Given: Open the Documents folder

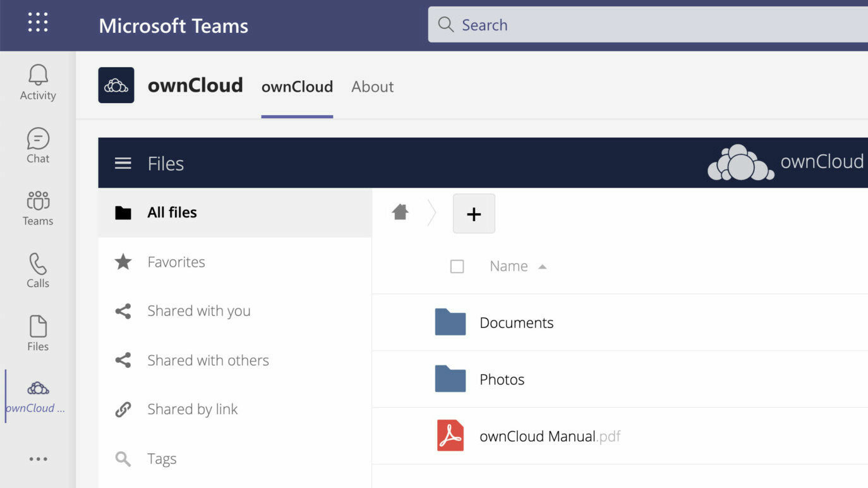Looking at the screenshot, I should click(516, 322).
